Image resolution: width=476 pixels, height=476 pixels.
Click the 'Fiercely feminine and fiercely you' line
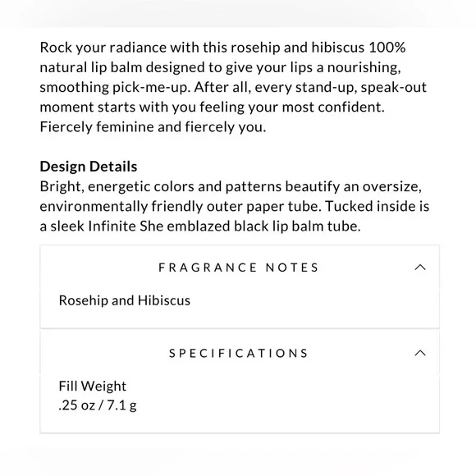coord(153,127)
